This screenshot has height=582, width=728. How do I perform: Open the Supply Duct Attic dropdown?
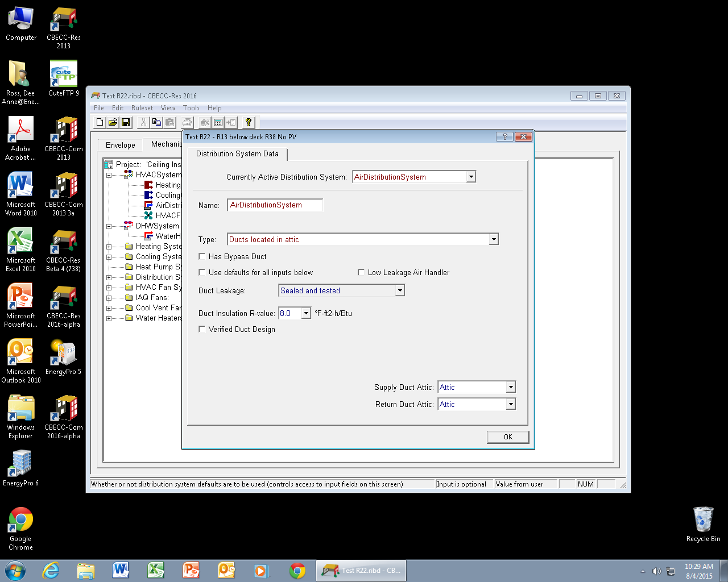click(x=511, y=388)
